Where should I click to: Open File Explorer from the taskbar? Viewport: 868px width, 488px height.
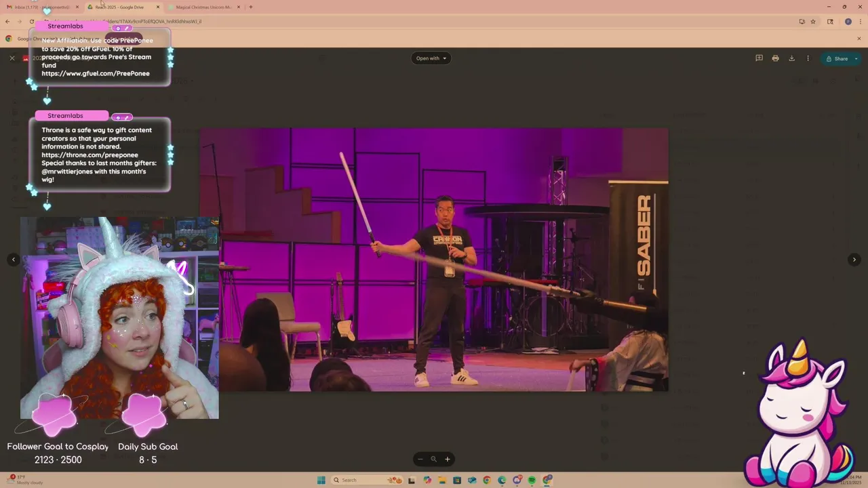coord(442,480)
